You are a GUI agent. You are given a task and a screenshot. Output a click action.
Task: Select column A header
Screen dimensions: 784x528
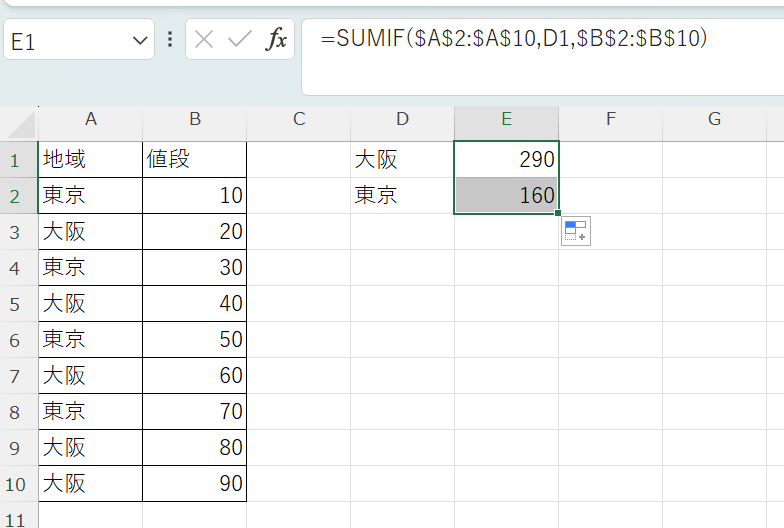90,120
